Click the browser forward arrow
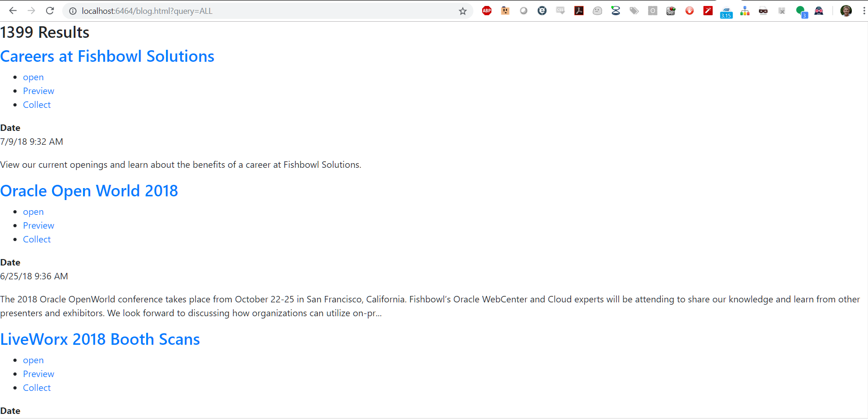The width and height of the screenshot is (868, 419). [31, 11]
